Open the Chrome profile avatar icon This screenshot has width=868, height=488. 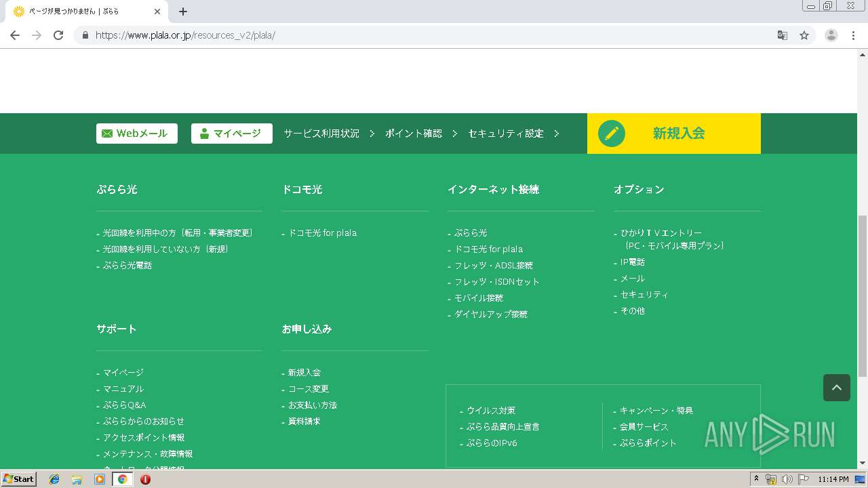831,35
